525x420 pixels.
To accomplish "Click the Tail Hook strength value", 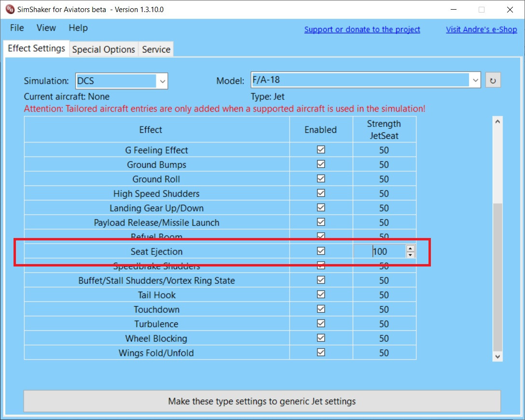I will coord(384,295).
